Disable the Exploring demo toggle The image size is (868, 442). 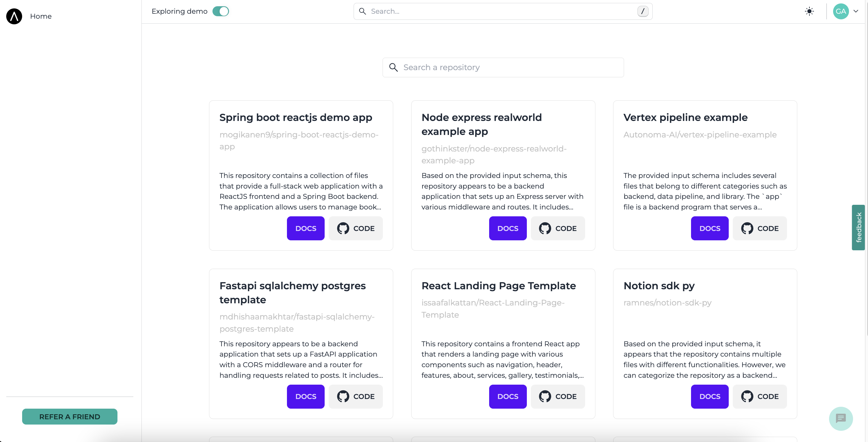[221, 11]
